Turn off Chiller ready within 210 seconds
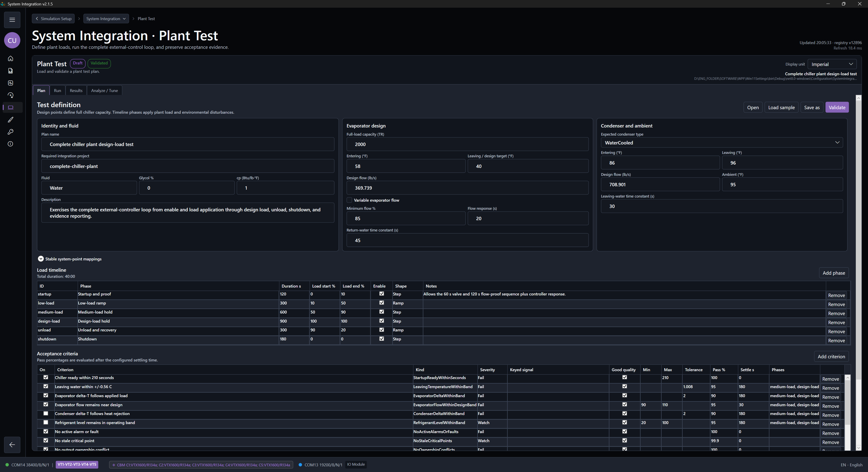Viewport: 868px width, 472px height. (x=46, y=377)
